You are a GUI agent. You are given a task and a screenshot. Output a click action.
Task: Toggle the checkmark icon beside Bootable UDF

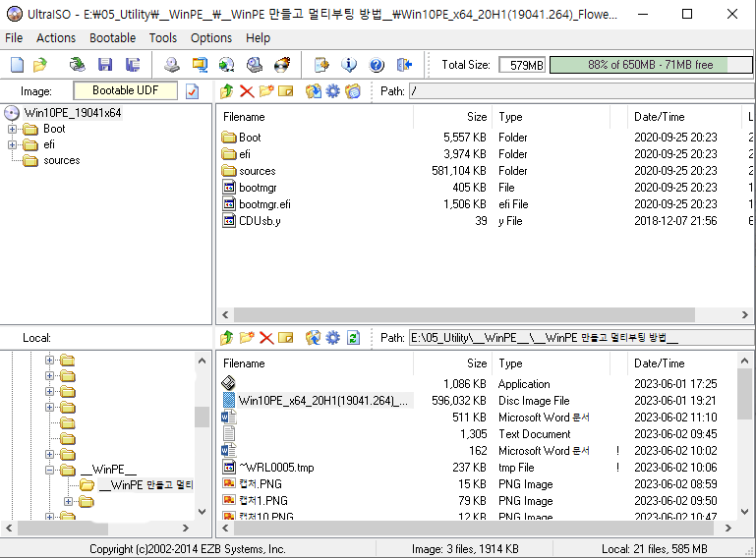tap(193, 91)
